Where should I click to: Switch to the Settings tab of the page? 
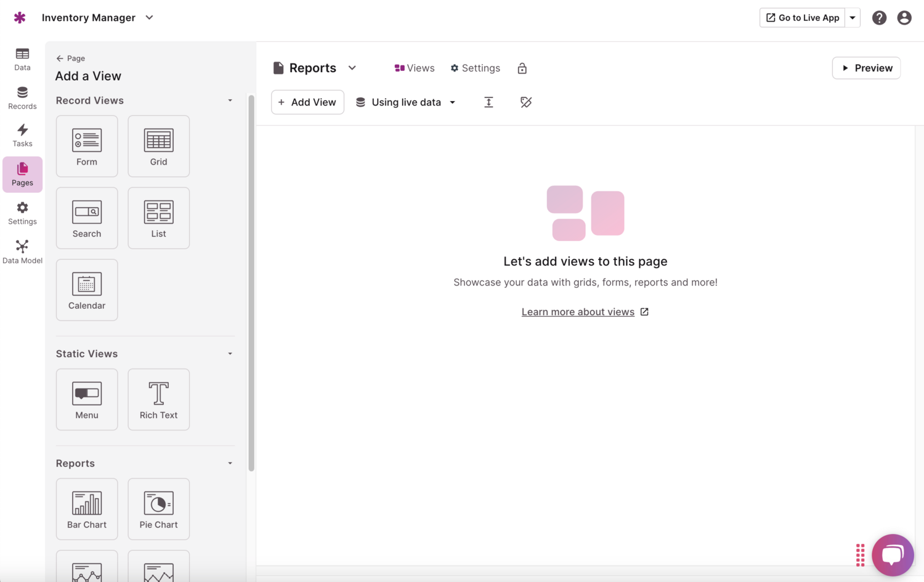(x=475, y=68)
